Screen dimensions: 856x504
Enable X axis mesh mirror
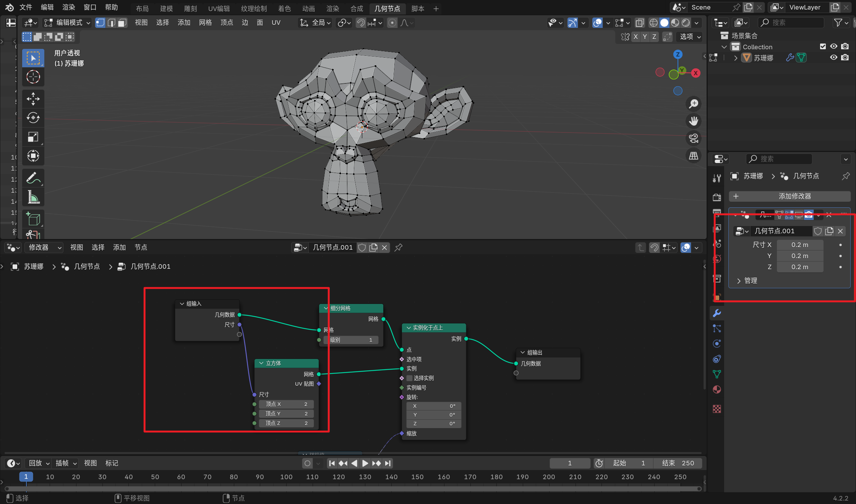click(x=636, y=37)
